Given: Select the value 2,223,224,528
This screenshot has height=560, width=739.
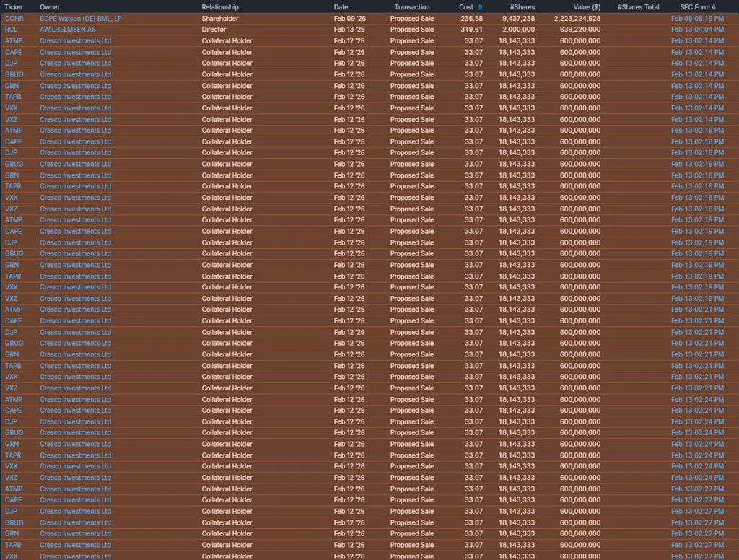Looking at the screenshot, I should pos(577,18).
